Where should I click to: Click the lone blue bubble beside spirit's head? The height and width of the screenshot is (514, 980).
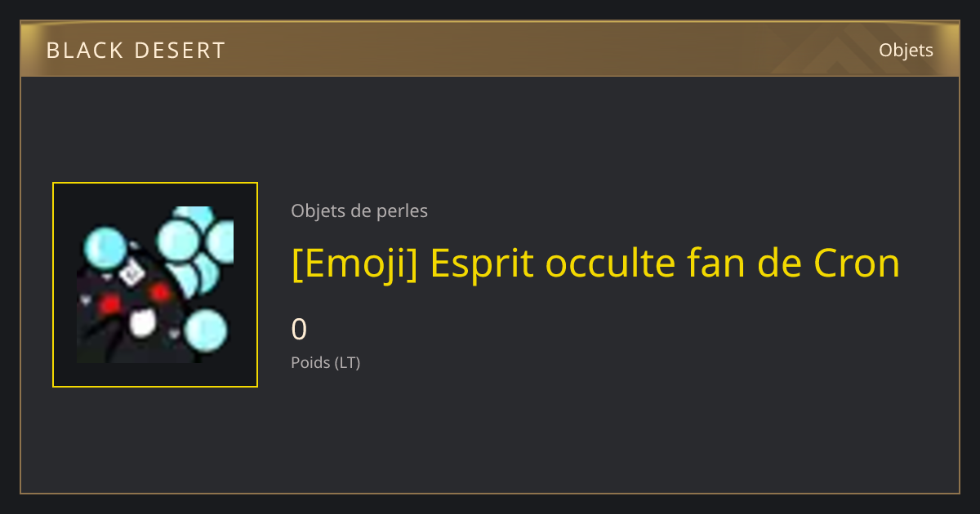(105, 247)
